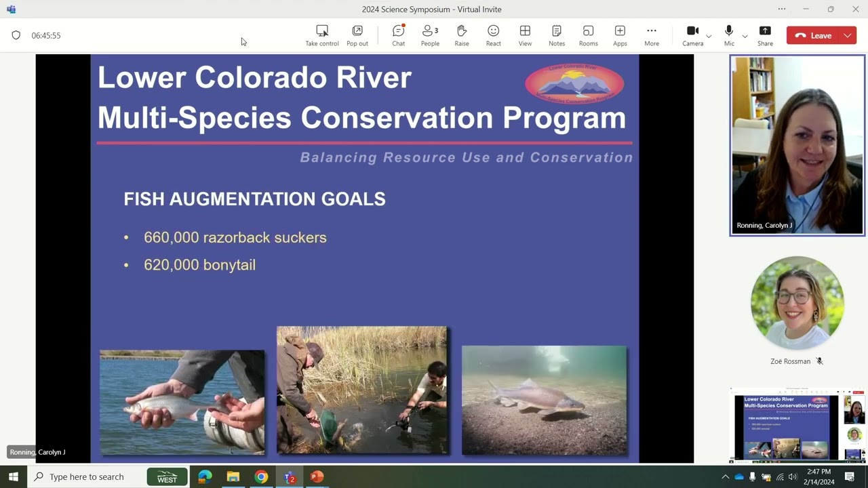868x488 pixels.
Task: Open the React emoji options
Action: [x=493, y=36]
